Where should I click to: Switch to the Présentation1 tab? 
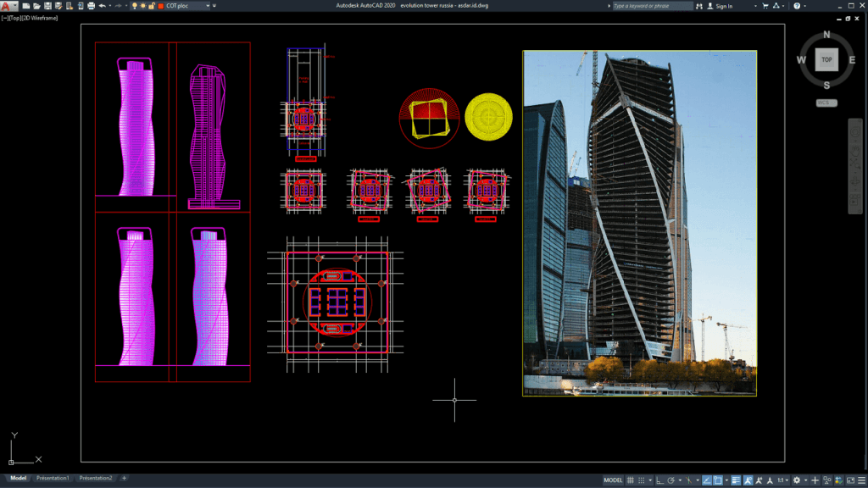pyautogui.click(x=51, y=478)
